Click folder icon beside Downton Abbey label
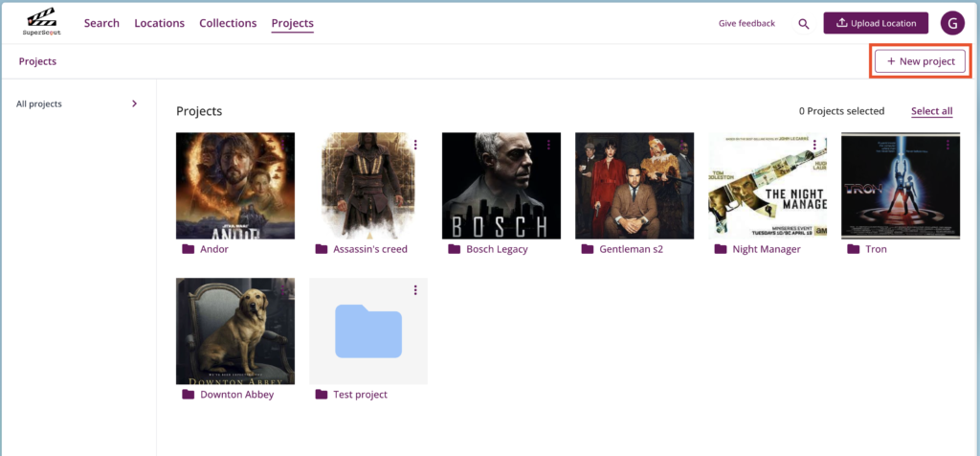Image resolution: width=980 pixels, height=456 pixels. click(189, 395)
